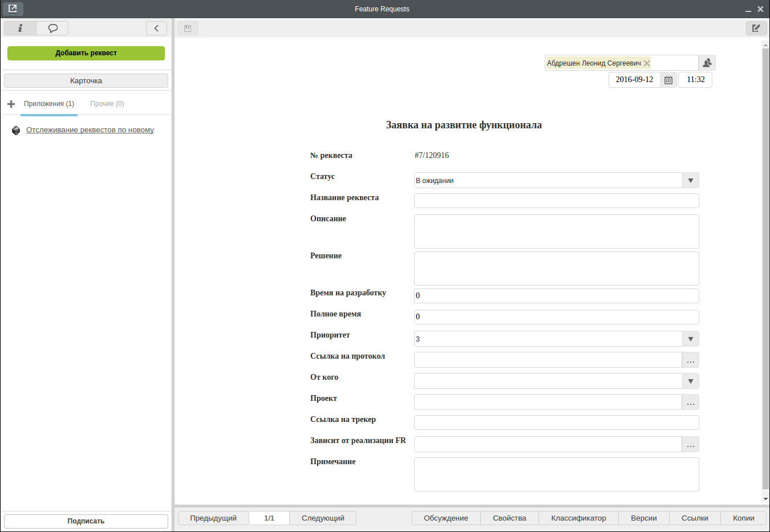This screenshot has width=770, height=532.
Task: Click the empty От кого combo box
Action: [548, 381]
